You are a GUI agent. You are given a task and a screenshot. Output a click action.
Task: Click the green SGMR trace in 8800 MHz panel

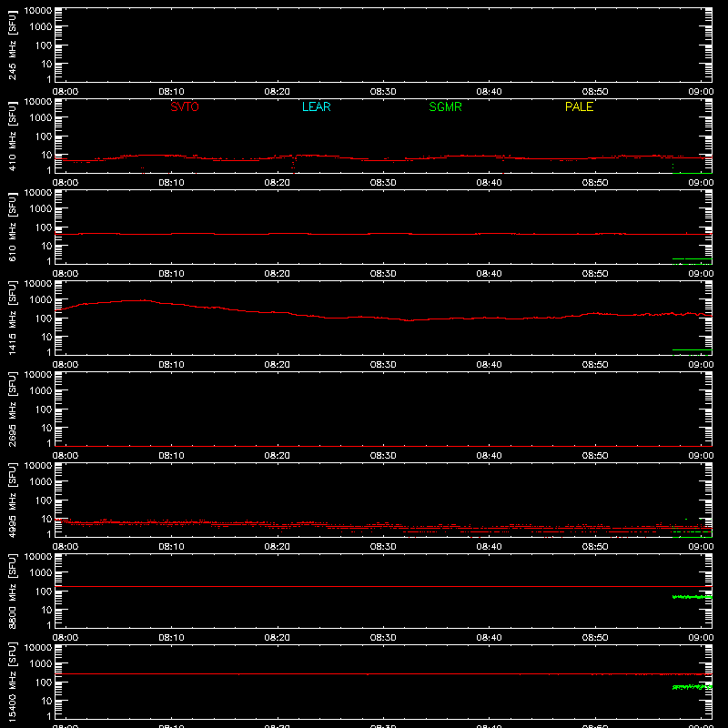[692, 597]
